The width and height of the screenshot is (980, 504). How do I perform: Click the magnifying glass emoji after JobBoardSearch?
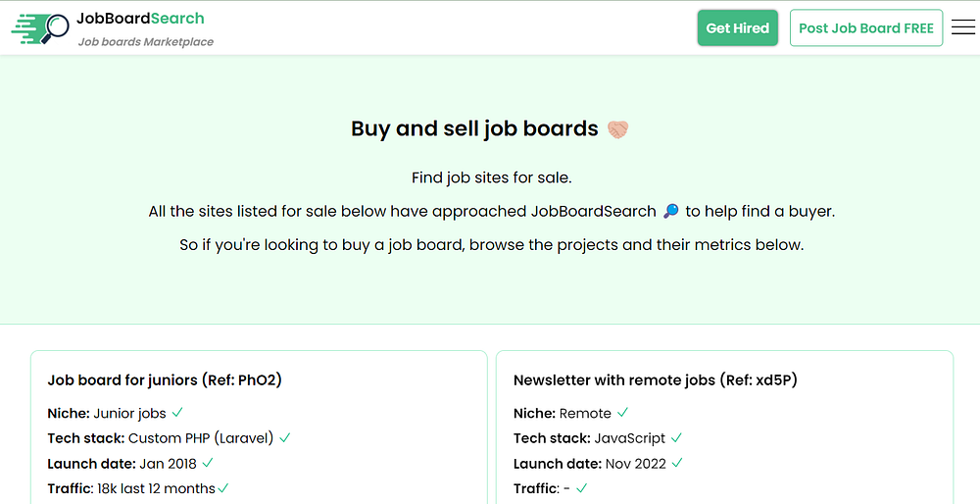pyautogui.click(x=671, y=212)
